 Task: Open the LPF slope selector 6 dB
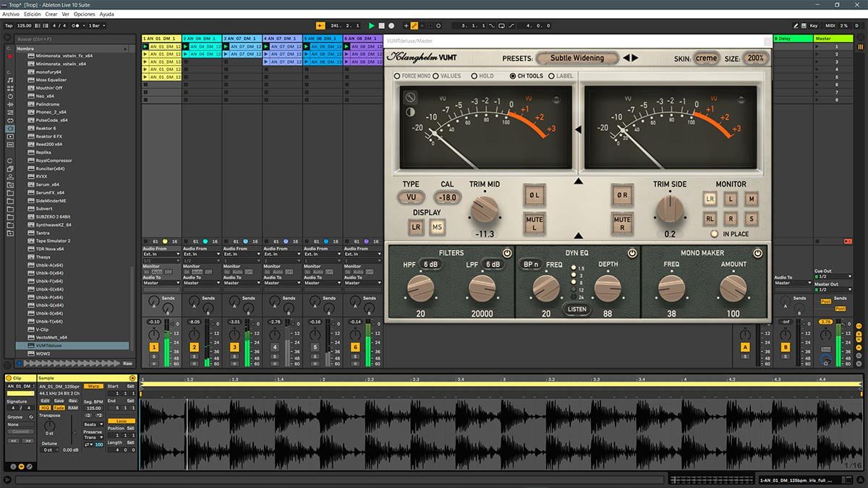click(492, 265)
